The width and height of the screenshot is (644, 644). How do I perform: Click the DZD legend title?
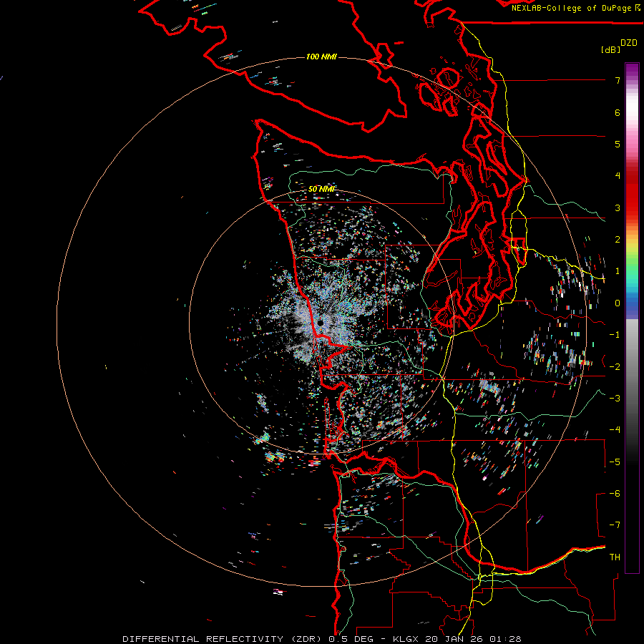629,43
